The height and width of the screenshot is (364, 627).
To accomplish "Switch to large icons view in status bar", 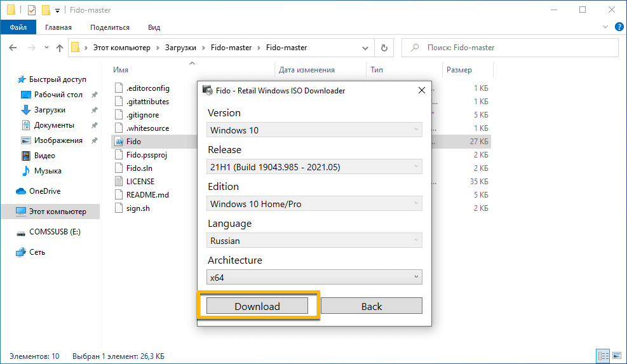I will tap(617, 356).
